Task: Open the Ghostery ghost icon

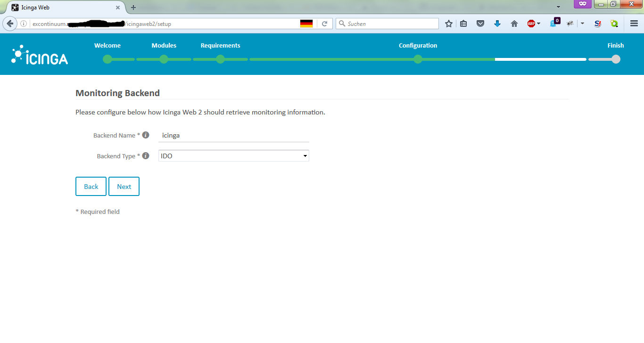Action: tap(554, 23)
